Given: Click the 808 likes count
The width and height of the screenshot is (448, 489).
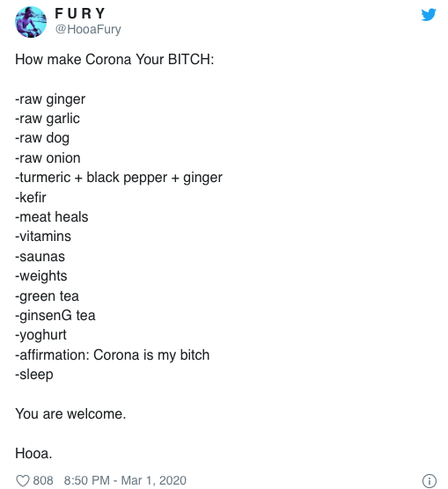Looking at the screenshot, I should (x=43, y=480).
